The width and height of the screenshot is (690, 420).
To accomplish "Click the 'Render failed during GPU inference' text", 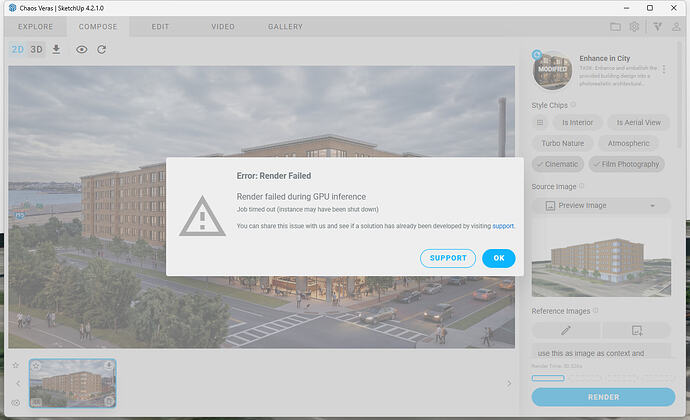I will pos(301,196).
